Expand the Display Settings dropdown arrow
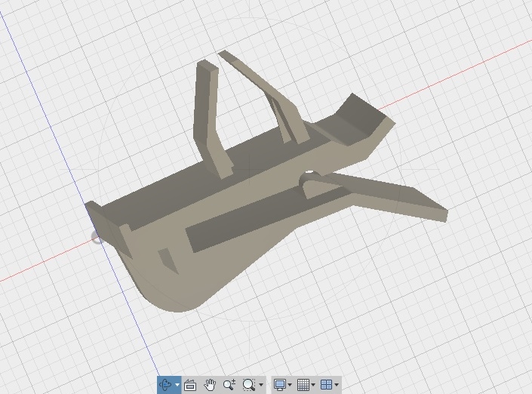Viewport: 532px width, 394px height. [290, 385]
